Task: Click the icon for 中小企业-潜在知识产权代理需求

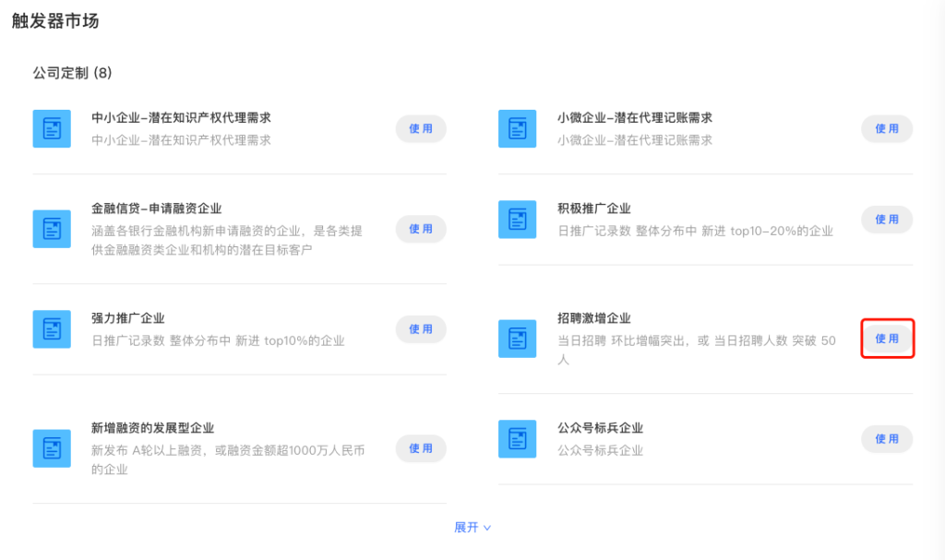Action: tap(52, 129)
